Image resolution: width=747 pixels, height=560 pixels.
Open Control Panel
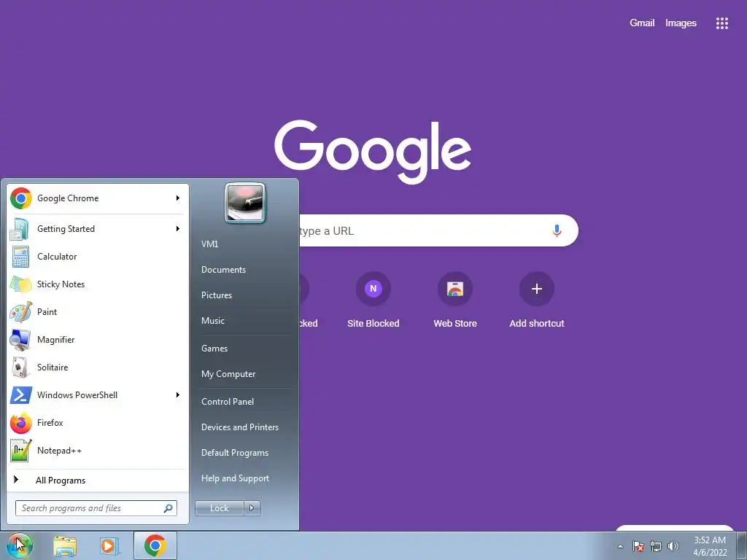pos(228,402)
